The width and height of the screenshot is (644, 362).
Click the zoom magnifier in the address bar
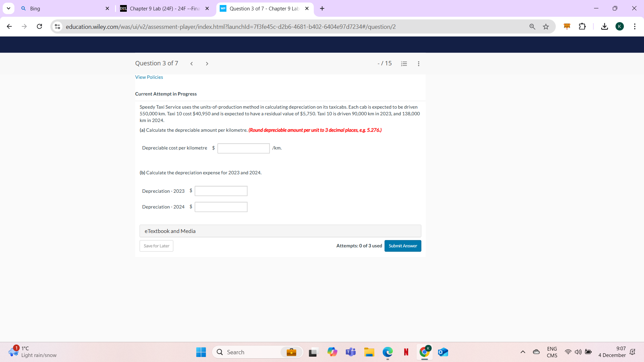(x=532, y=26)
